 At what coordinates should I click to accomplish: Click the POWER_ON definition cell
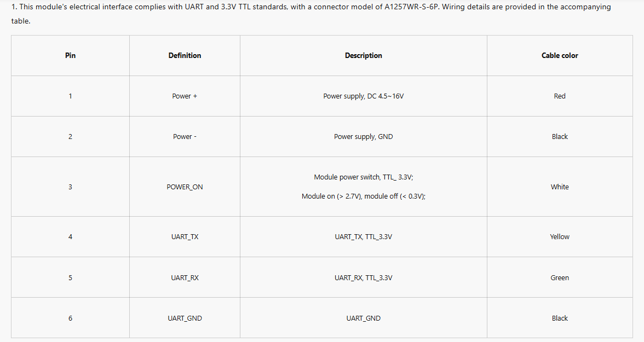click(185, 187)
